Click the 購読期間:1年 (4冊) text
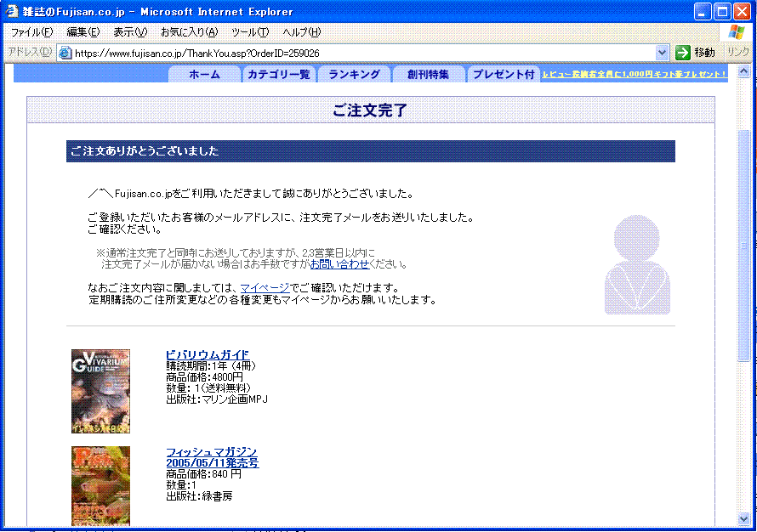Screen dimensions: 757x532 [211, 366]
